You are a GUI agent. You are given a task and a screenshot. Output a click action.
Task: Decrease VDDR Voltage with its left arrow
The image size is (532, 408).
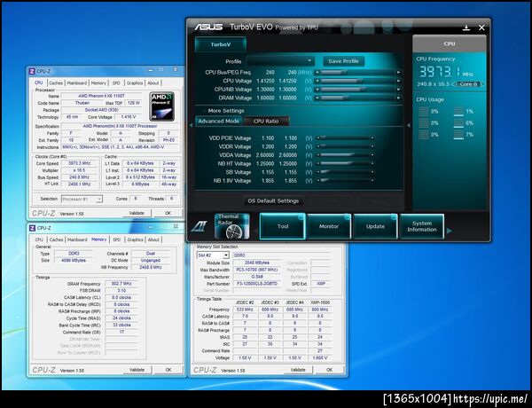(x=318, y=146)
